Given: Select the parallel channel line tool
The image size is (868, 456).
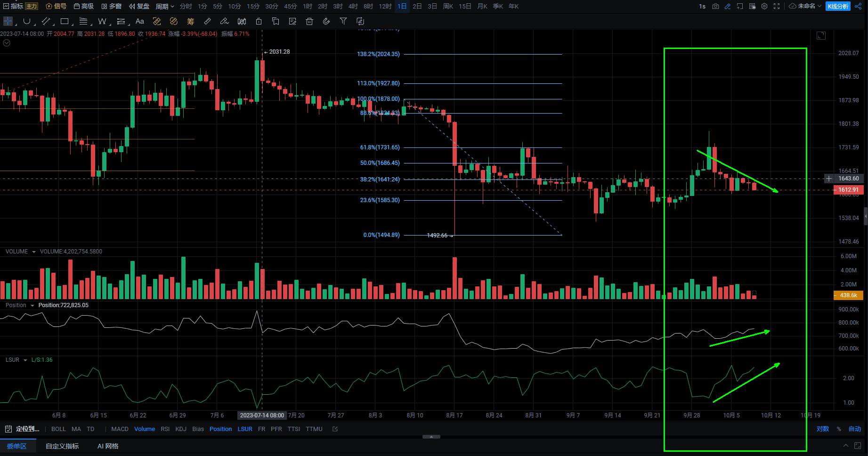Looking at the screenshot, I should coord(46,21).
